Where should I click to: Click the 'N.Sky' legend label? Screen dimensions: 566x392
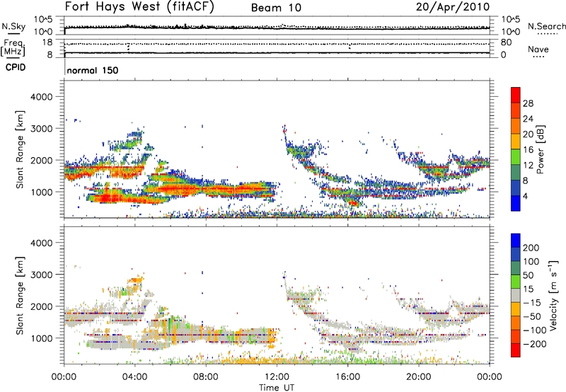pos(13,26)
